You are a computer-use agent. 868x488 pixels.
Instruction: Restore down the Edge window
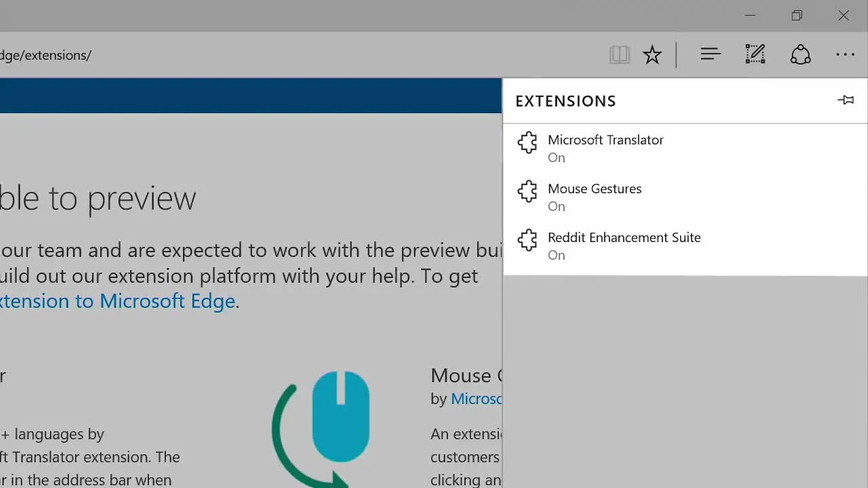[x=797, y=16]
